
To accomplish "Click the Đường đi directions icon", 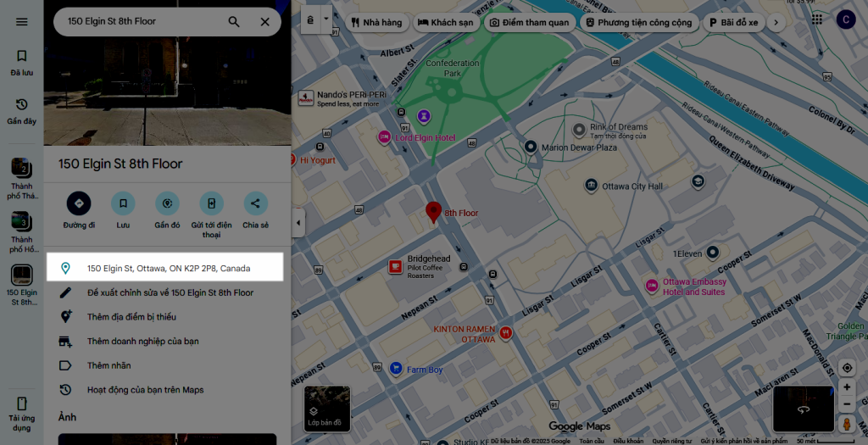I will pyautogui.click(x=79, y=203).
